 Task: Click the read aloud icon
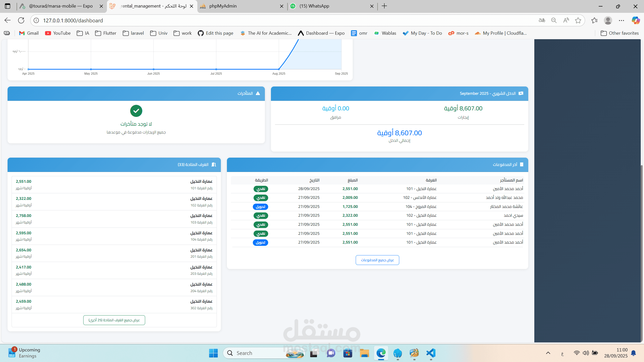[x=566, y=20]
